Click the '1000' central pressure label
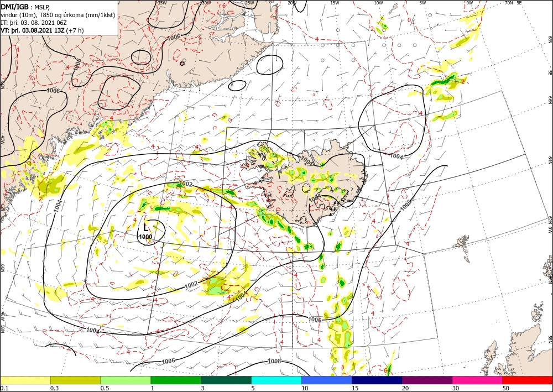Viewport: 553px width, 392px height. tap(145, 237)
